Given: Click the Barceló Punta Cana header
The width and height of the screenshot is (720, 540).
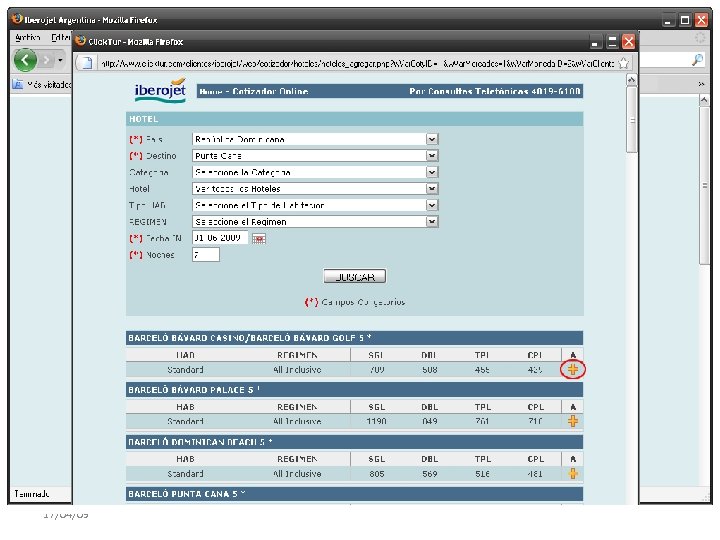Looking at the screenshot, I should (x=354, y=494).
